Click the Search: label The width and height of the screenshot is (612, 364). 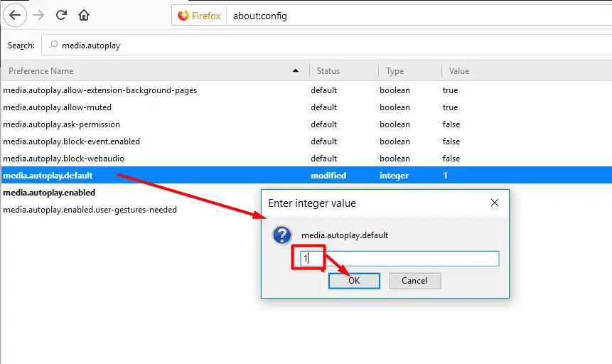[21, 45]
